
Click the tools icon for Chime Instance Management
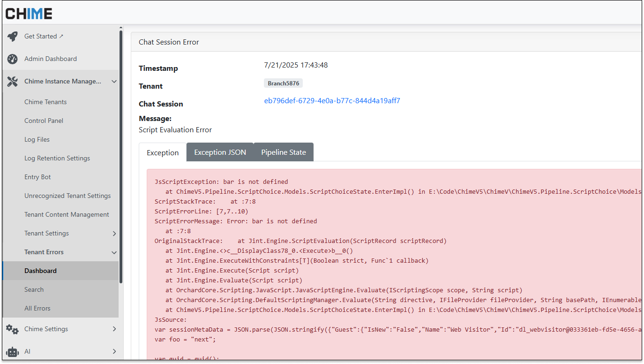[x=12, y=81]
